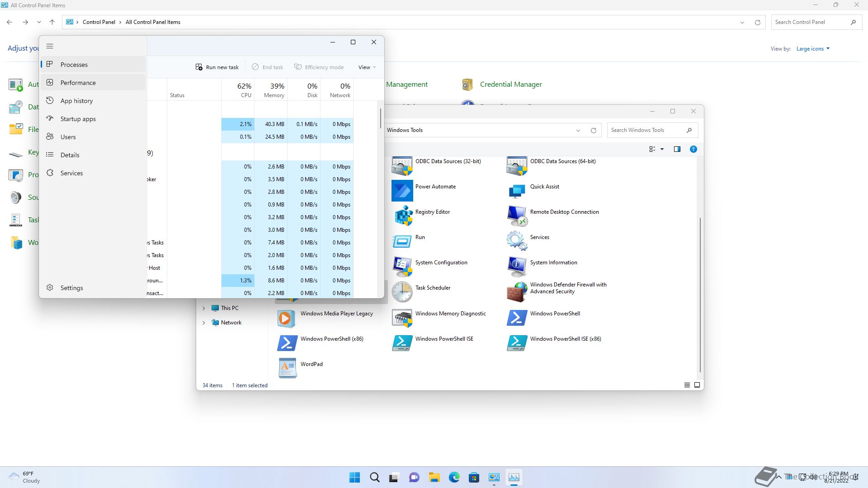This screenshot has width=868, height=488.
Task: Open Windows Tools address bar history dropdown
Action: click(578, 130)
